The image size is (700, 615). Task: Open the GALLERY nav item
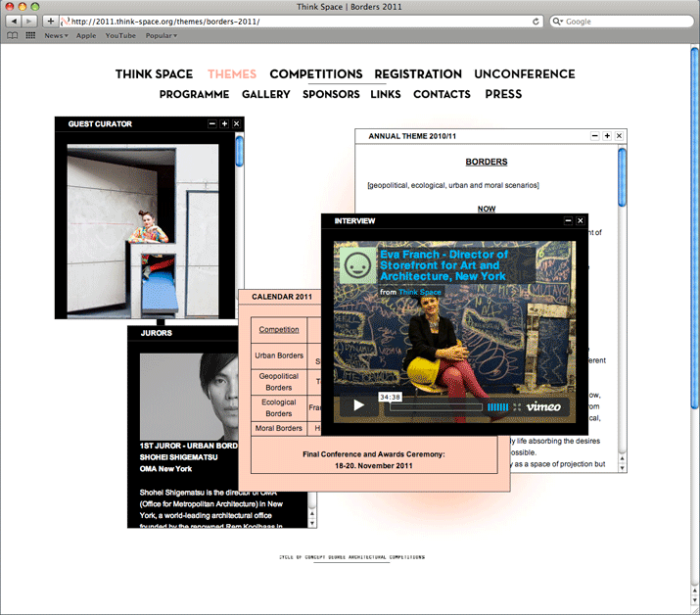pyautogui.click(x=266, y=94)
